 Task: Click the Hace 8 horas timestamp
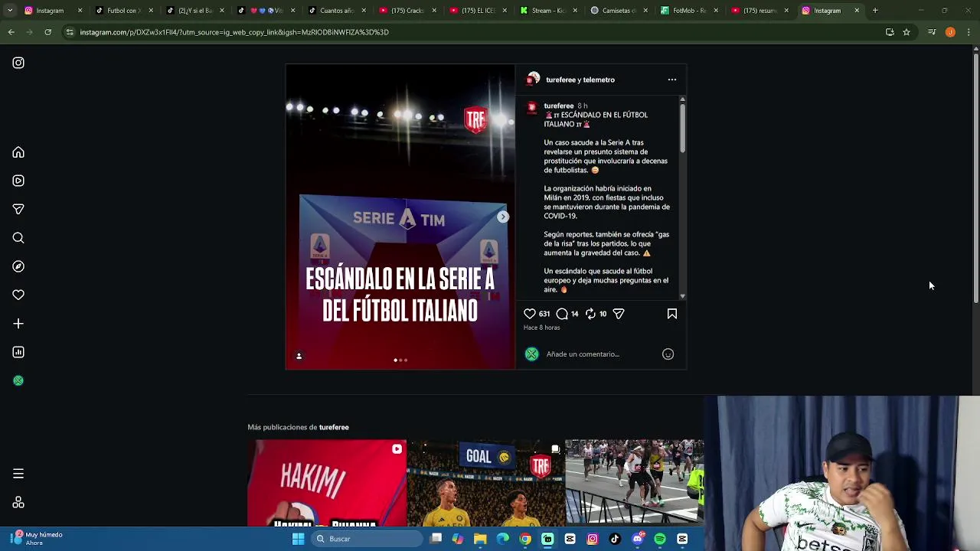click(541, 328)
